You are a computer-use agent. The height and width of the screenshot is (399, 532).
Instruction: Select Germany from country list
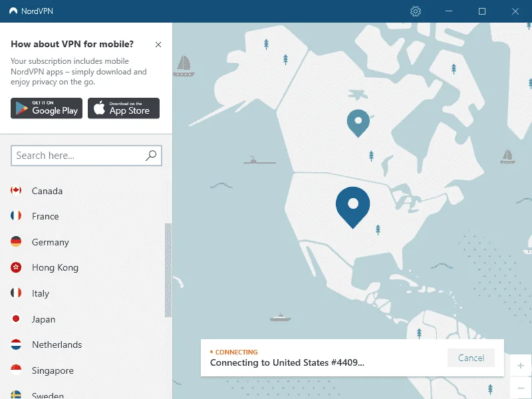click(x=86, y=242)
